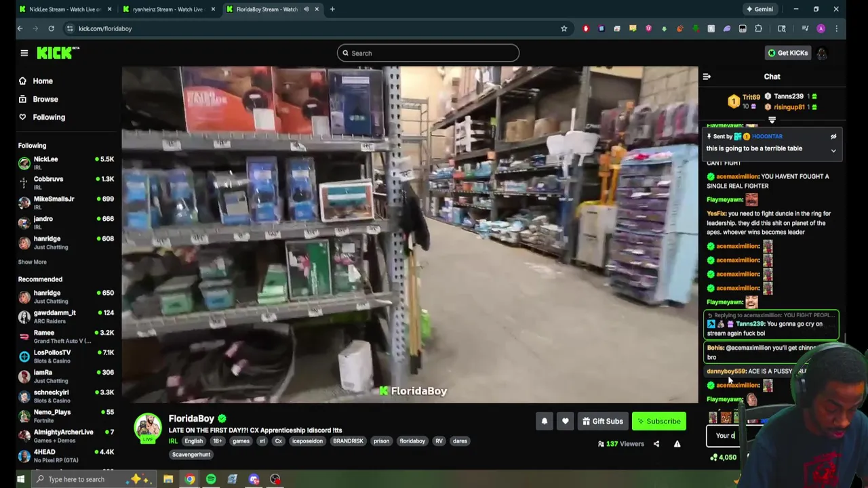Mute the FloridaBoy tab audio icon
This screenshot has width=868, height=488.
coord(306,9)
